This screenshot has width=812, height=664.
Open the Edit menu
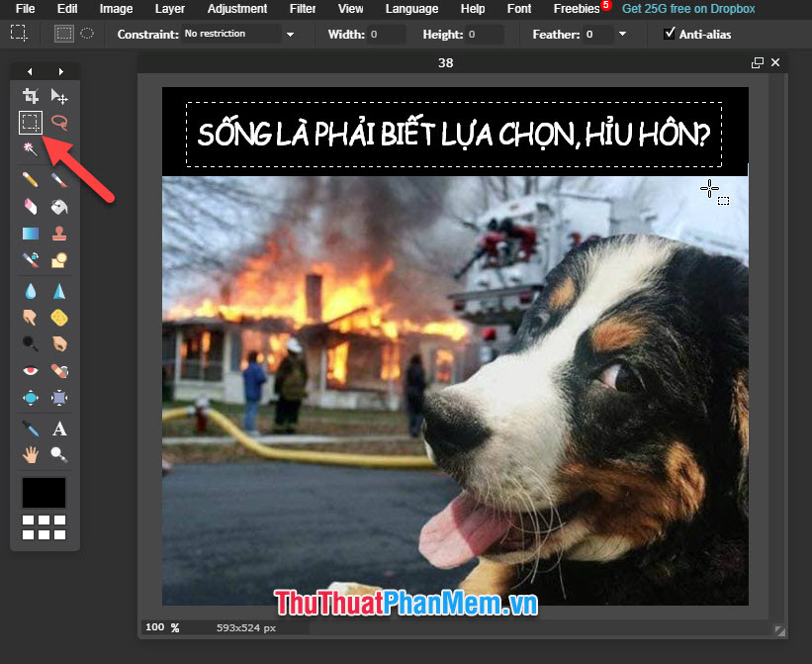coord(67,9)
